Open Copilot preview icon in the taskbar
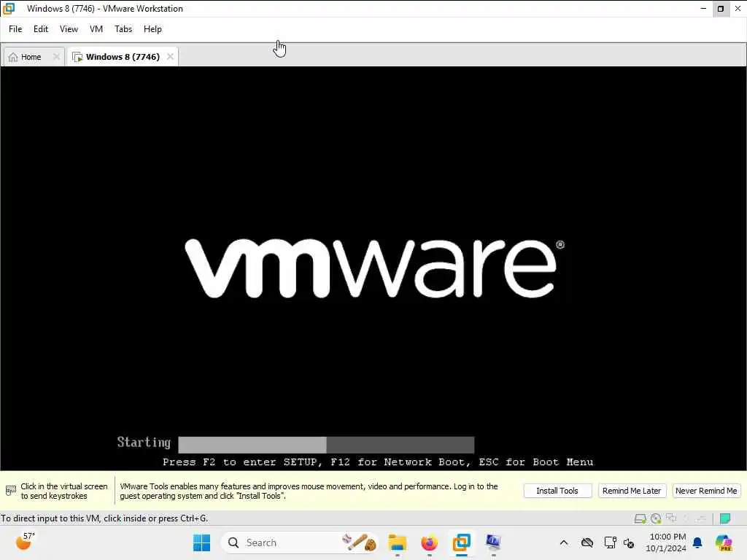The width and height of the screenshot is (747, 560). (x=724, y=542)
